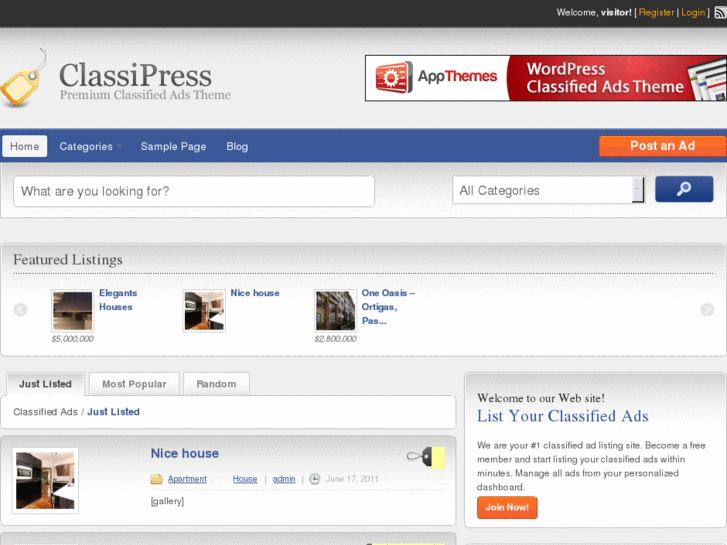The image size is (727, 545).
Task: Click the One Oasis building thumbnail
Action: pos(335,311)
